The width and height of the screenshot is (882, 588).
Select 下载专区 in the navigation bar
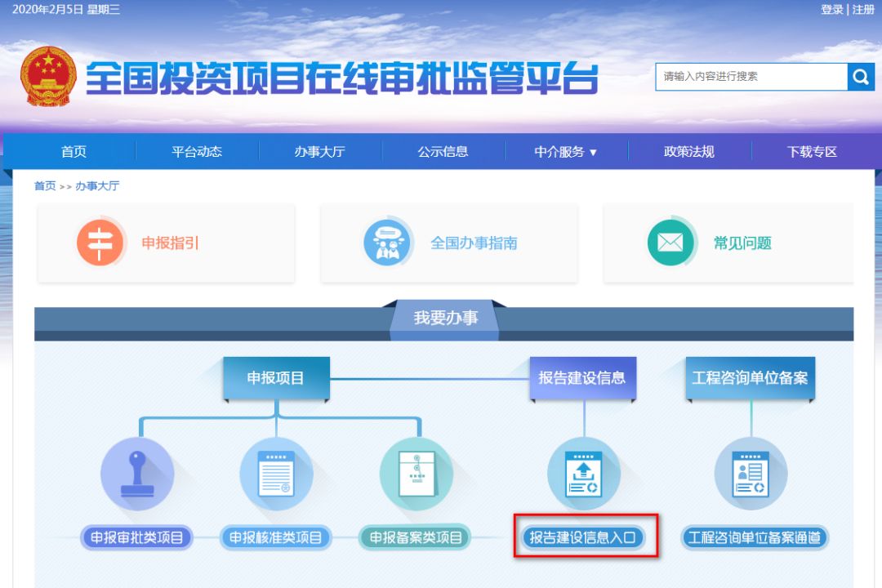point(812,152)
